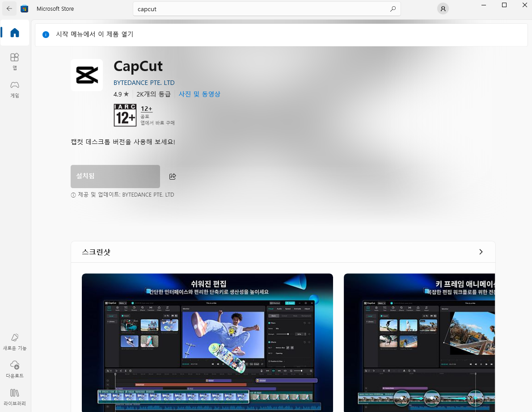Click the 캡컷 데스크톱 버전 description text
This screenshot has height=412, width=532.
tap(123, 142)
